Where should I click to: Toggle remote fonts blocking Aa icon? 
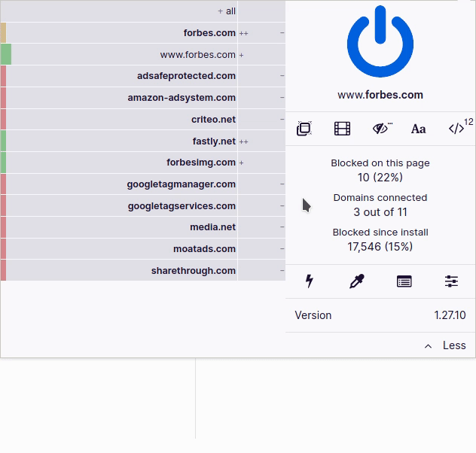pos(418,129)
